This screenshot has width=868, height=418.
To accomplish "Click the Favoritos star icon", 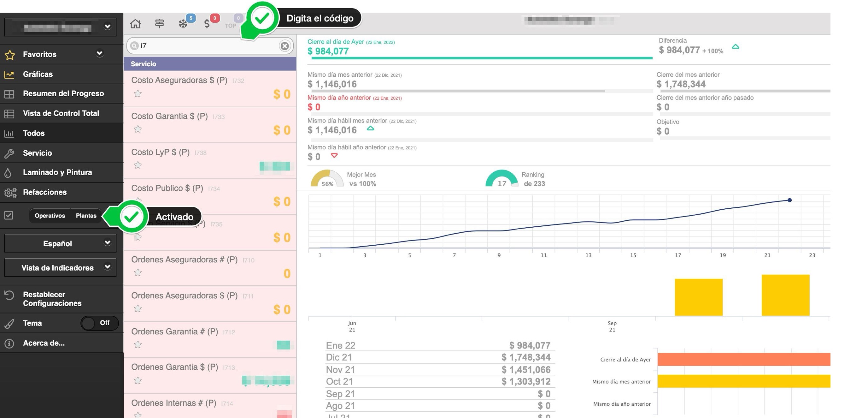I will point(10,55).
